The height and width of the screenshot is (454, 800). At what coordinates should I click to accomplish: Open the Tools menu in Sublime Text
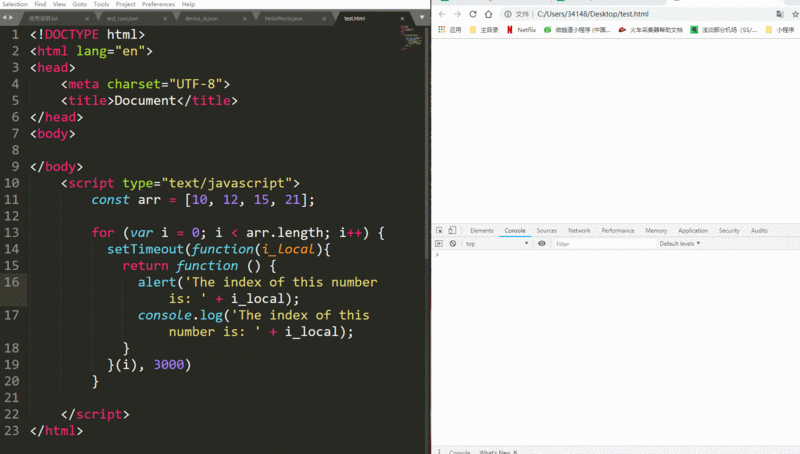tap(101, 4)
